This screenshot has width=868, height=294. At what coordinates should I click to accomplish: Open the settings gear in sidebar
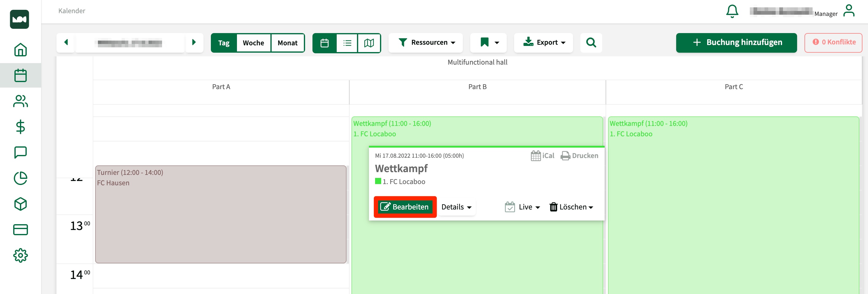point(20,255)
